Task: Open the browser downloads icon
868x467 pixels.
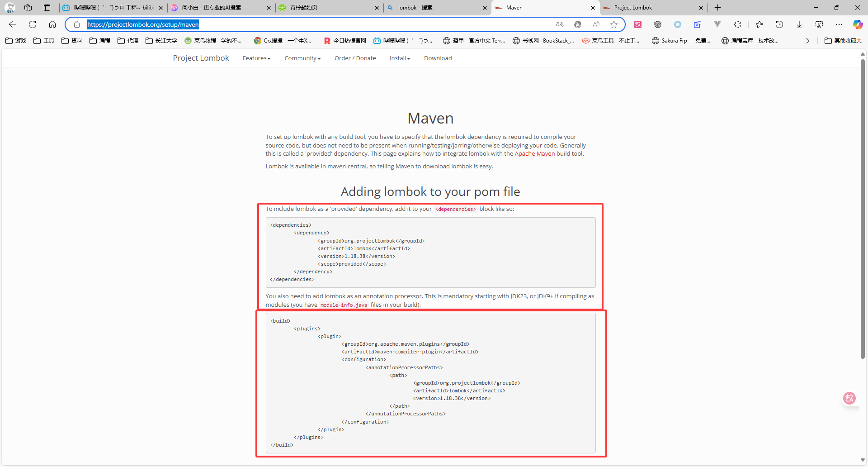Action: (x=799, y=24)
